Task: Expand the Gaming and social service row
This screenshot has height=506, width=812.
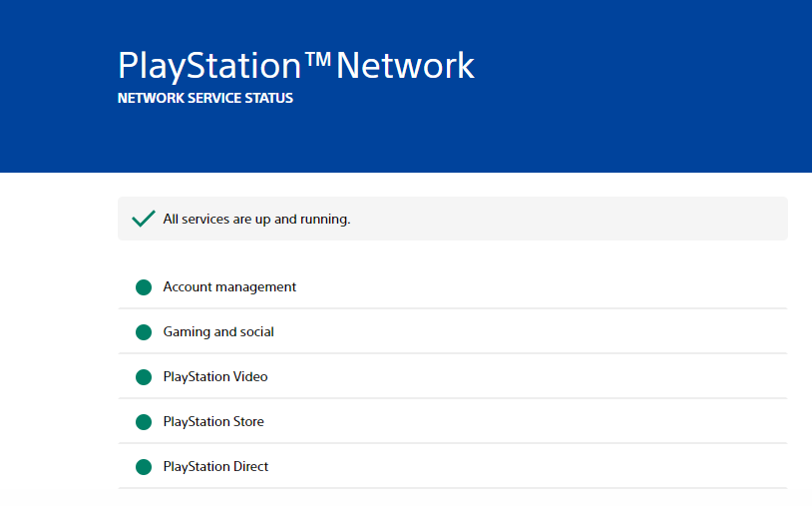Action: (453, 331)
